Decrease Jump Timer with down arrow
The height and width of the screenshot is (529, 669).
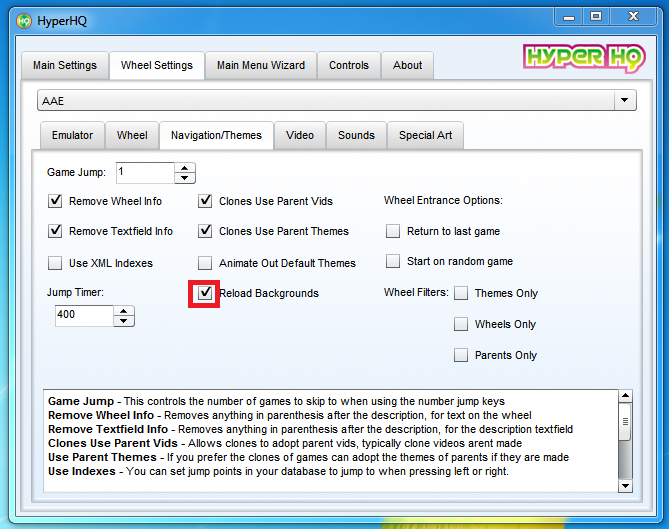(x=124, y=321)
